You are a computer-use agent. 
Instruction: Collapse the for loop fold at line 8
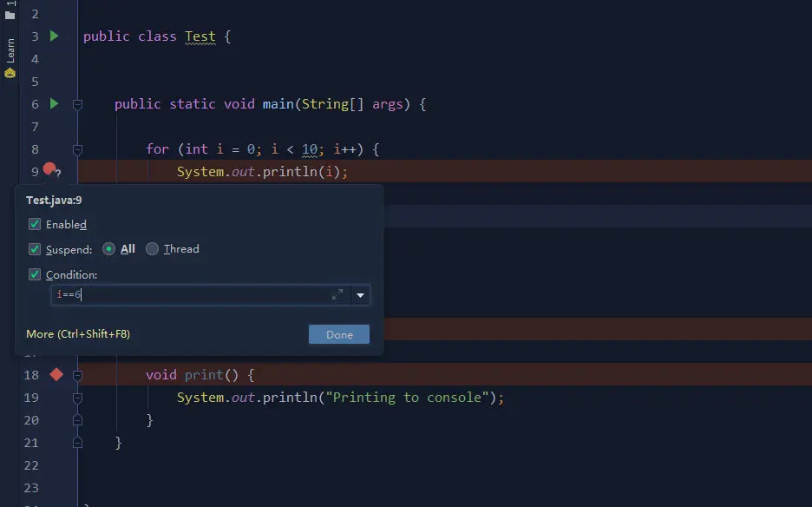(78, 150)
